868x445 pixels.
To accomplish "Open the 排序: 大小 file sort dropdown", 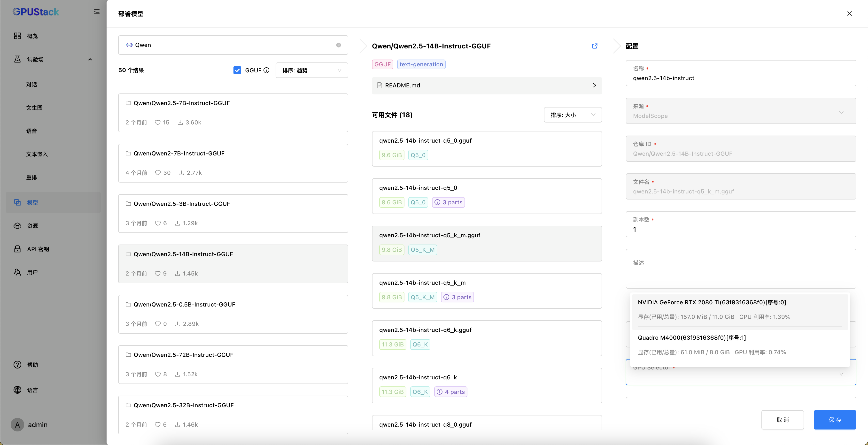I will [x=573, y=115].
